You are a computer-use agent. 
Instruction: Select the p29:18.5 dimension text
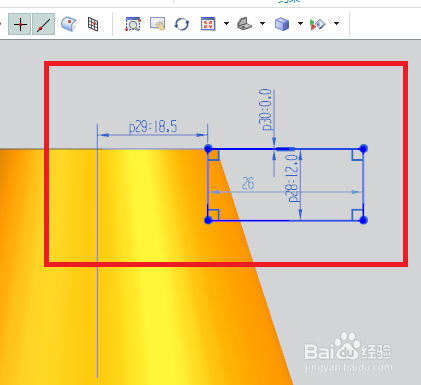pyautogui.click(x=153, y=127)
